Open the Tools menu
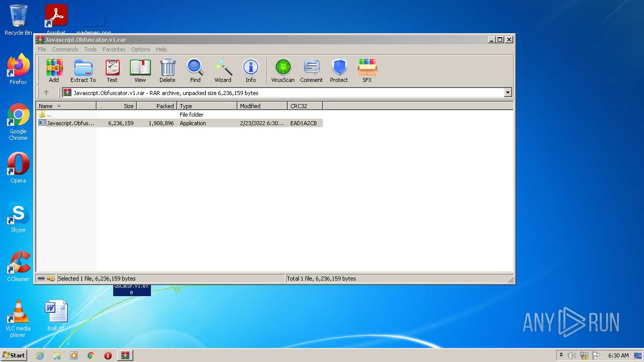The width and height of the screenshot is (644, 362). (91, 49)
